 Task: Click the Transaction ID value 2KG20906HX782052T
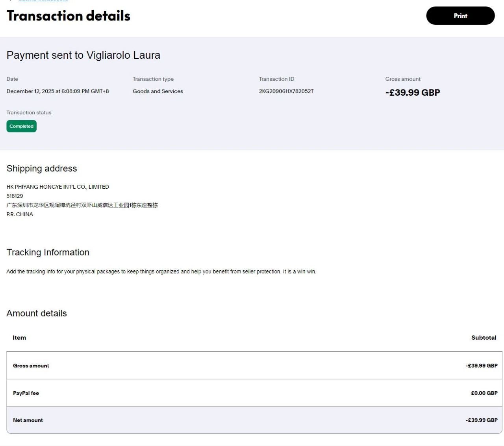(x=286, y=91)
